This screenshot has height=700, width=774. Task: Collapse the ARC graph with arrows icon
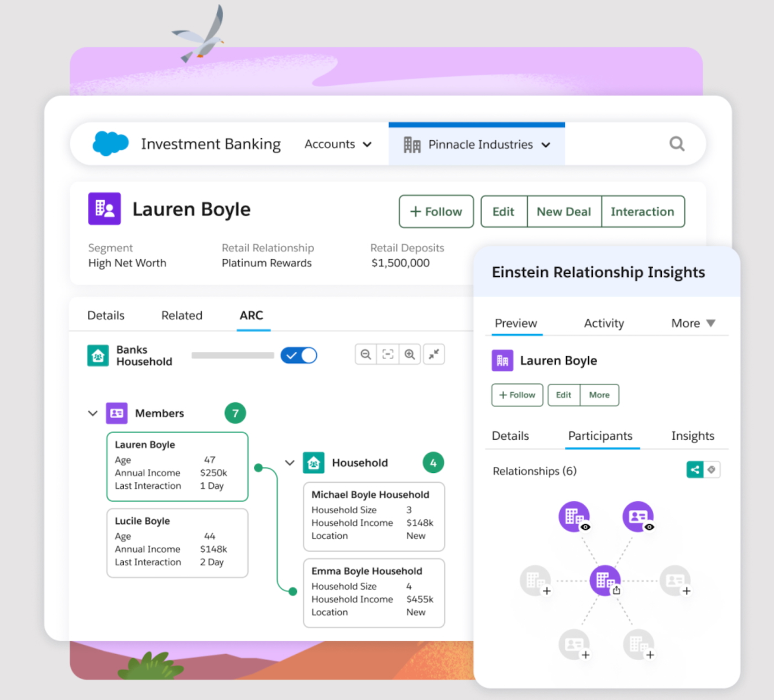point(434,354)
